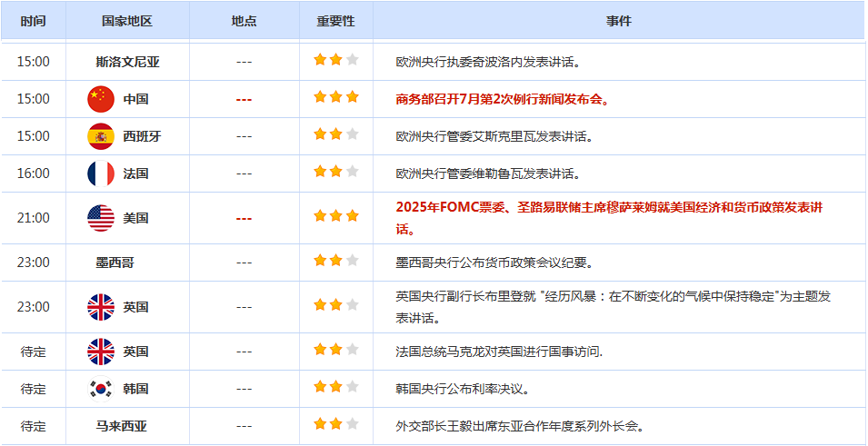
Task: Click the Spain flag icon
Action: point(101,136)
